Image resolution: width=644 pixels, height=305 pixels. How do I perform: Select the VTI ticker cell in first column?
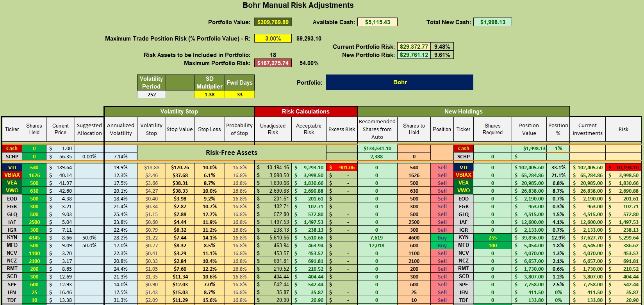(12, 167)
